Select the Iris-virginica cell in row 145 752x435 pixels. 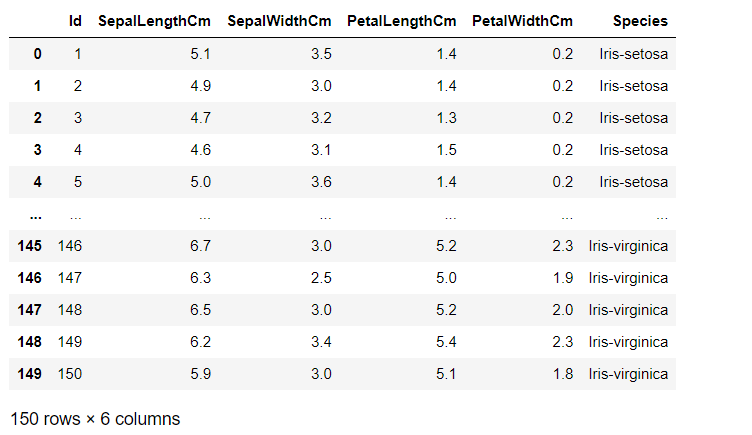628,246
